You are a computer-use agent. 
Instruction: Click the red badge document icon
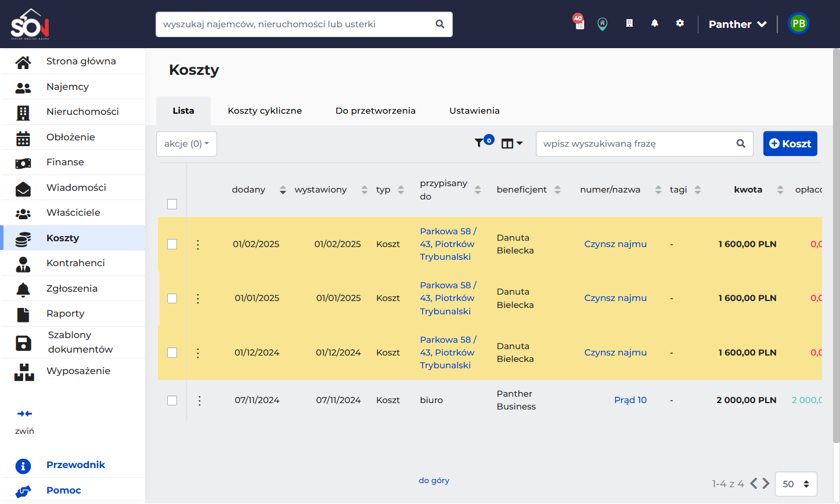(x=579, y=22)
